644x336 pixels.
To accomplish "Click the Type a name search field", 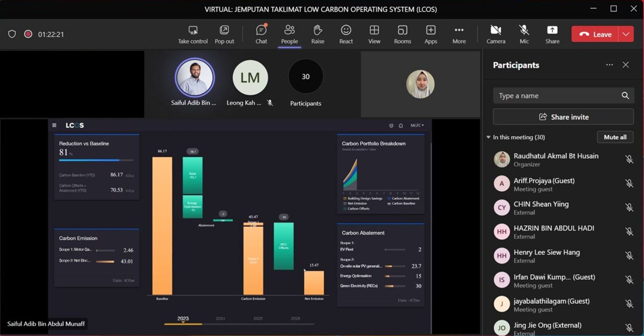I will tap(563, 96).
